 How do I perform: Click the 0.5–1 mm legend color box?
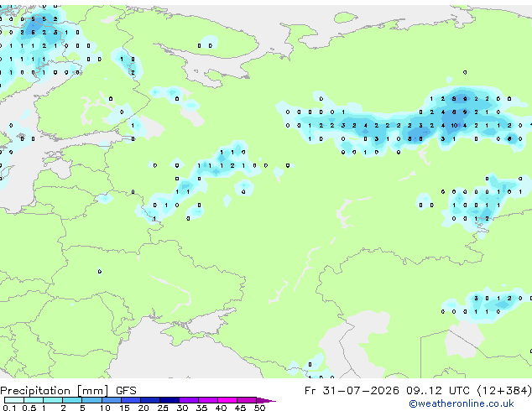[34, 400]
